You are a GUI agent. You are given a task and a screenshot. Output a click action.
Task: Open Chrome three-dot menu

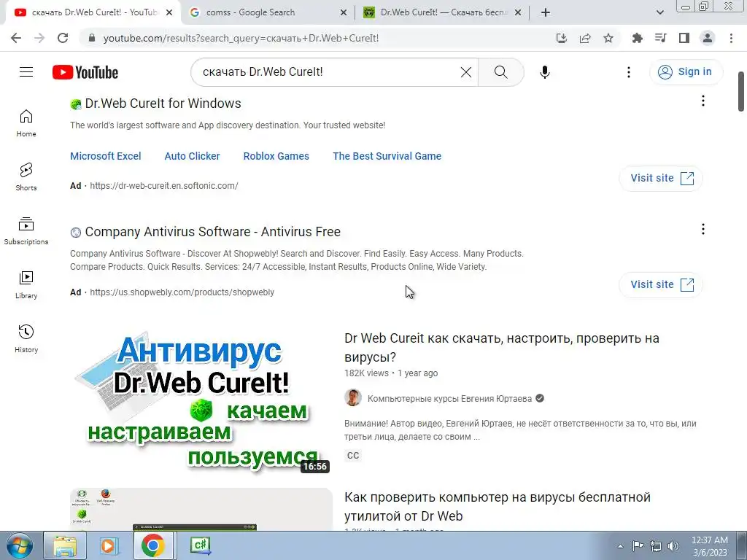(x=731, y=38)
